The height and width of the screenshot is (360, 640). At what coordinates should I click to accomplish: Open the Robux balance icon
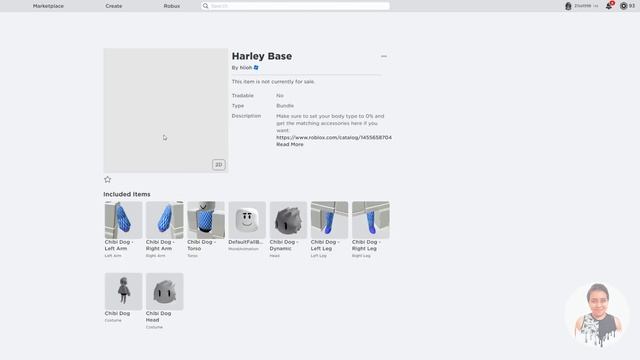click(623, 6)
